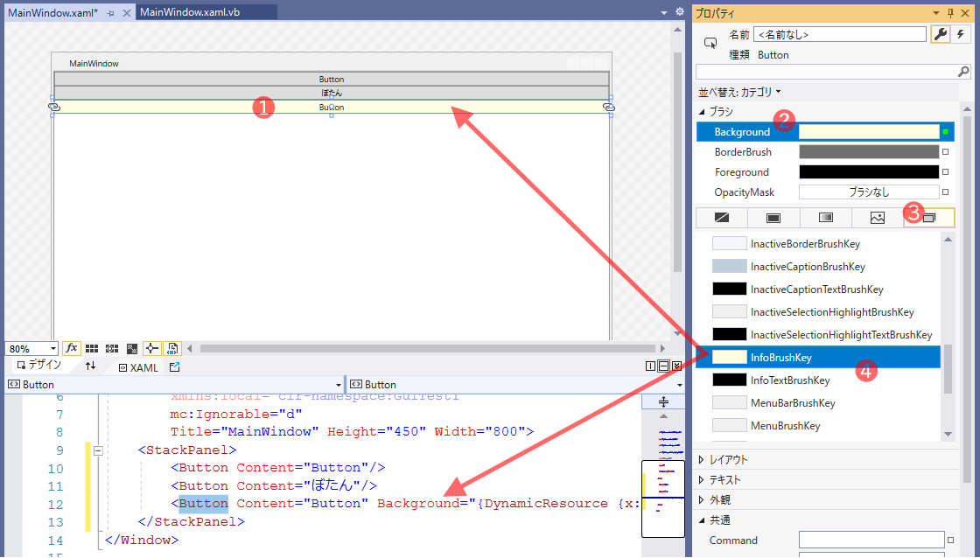Select the no brush icon
980x558 pixels.
coord(722,218)
